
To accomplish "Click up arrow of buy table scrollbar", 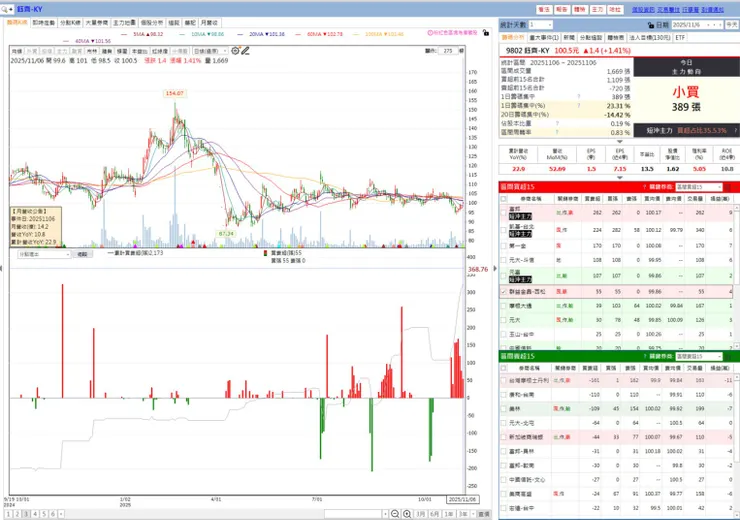I will (x=736, y=208).
